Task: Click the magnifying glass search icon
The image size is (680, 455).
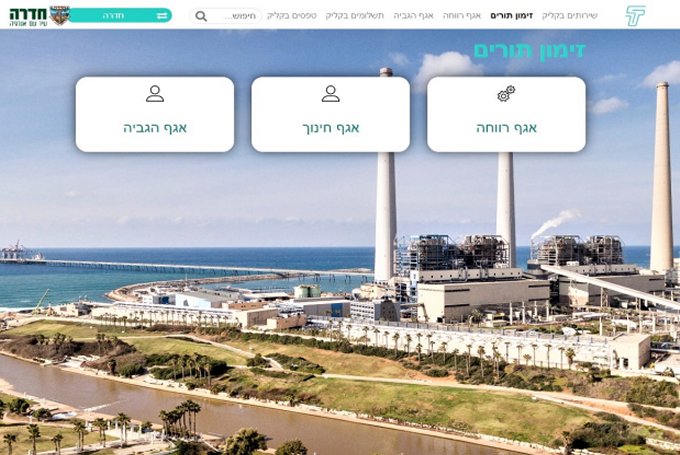Action: (x=201, y=16)
